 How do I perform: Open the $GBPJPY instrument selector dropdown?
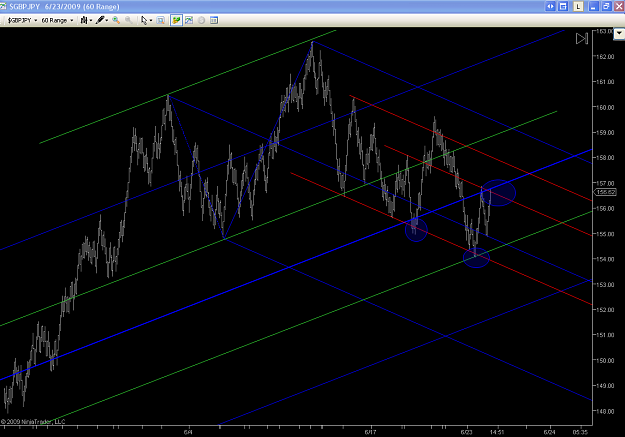pos(22,20)
